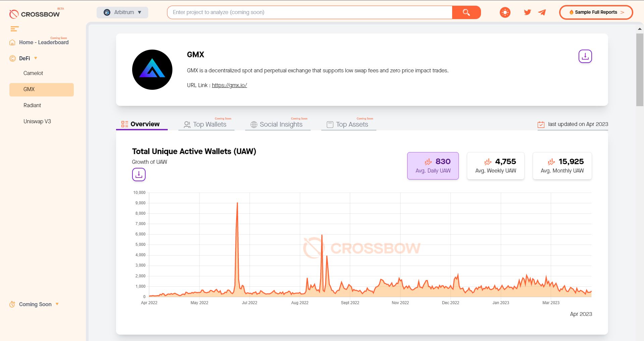Open the Arbitrum chain dropdown
The image size is (644, 341).
[x=122, y=12]
